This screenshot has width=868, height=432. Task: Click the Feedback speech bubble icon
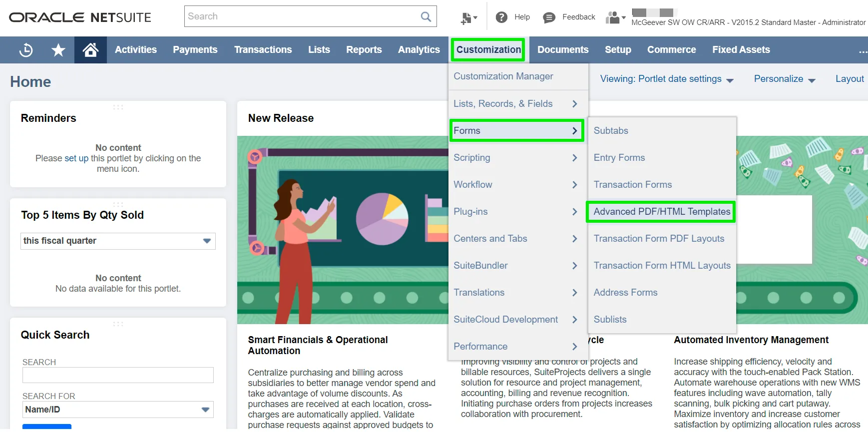pos(549,17)
